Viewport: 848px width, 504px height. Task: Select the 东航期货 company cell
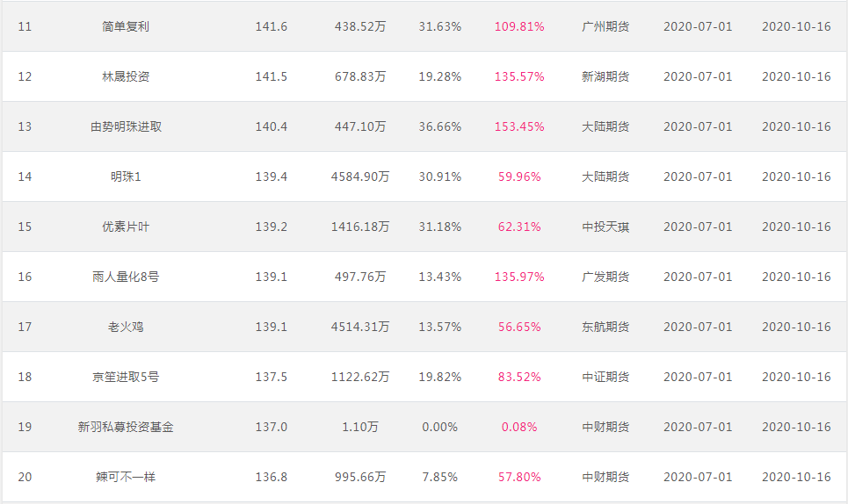click(605, 327)
